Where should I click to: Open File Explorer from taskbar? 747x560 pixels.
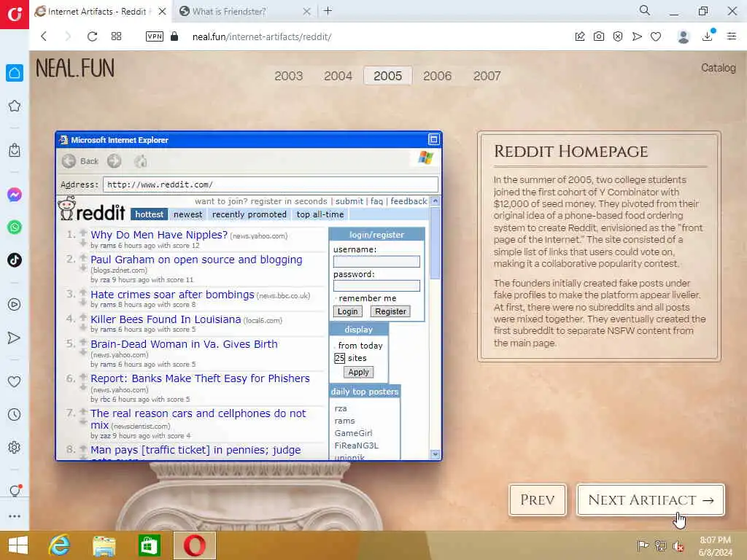(104, 545)
